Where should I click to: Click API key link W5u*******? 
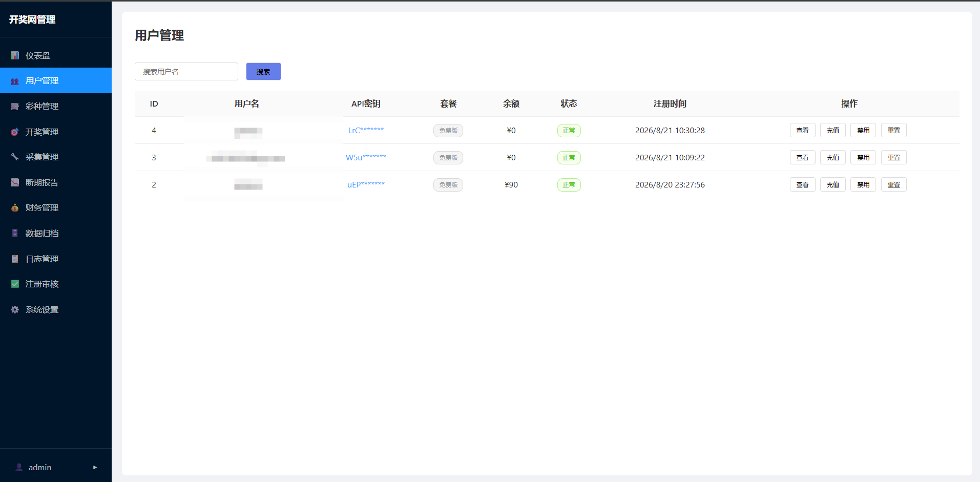click(366, 157)
